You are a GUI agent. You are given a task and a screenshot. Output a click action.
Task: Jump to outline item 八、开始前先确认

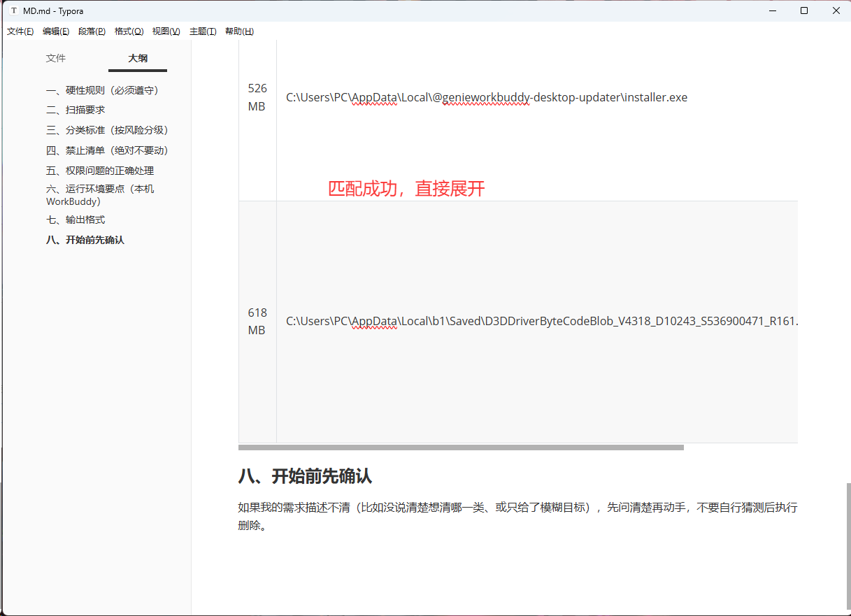tap(85, 240)
